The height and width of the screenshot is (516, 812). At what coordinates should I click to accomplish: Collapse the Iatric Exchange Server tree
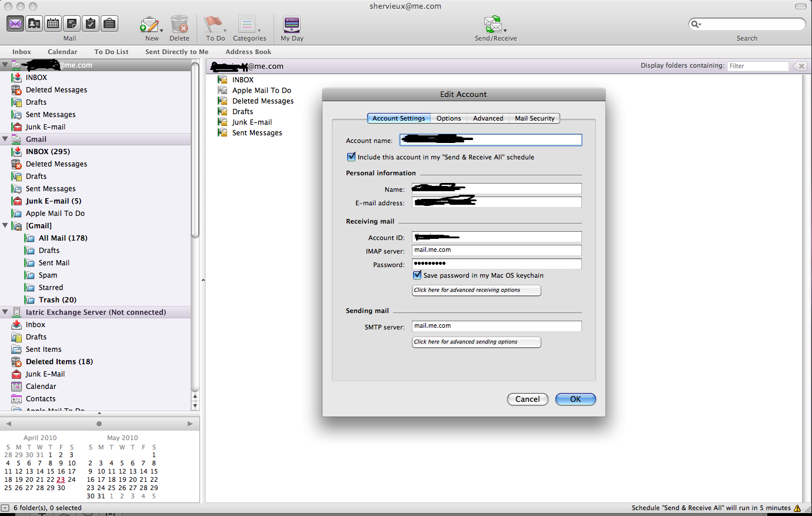click(x=5, y=312)
